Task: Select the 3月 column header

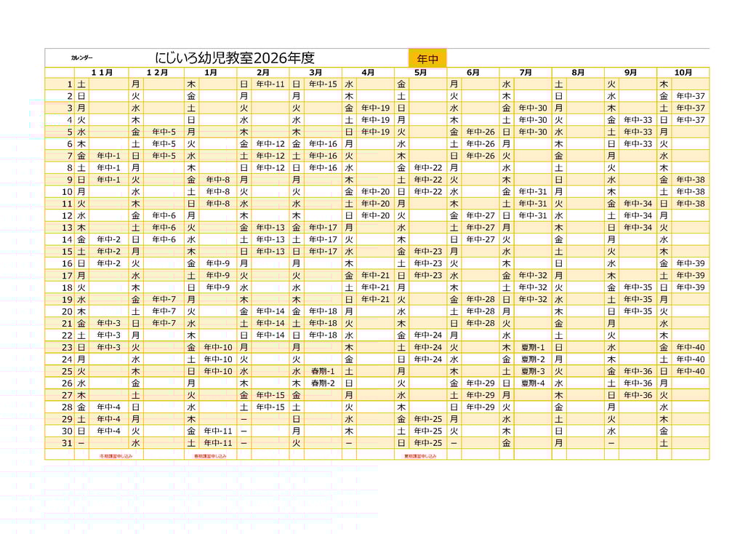Action: (x=315, y=72)
